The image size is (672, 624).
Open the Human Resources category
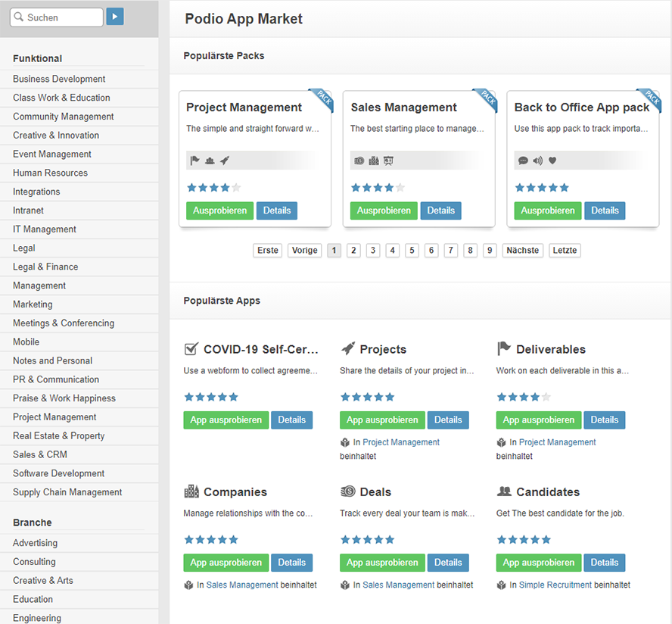(x=50, y=173)
